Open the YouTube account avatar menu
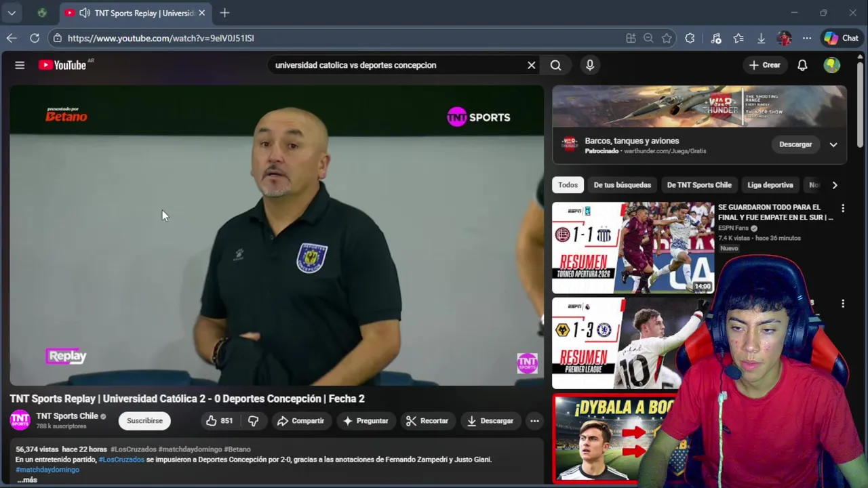Image resolution: width=868 pixels, height=488 pixels. [x=832, y=65]
